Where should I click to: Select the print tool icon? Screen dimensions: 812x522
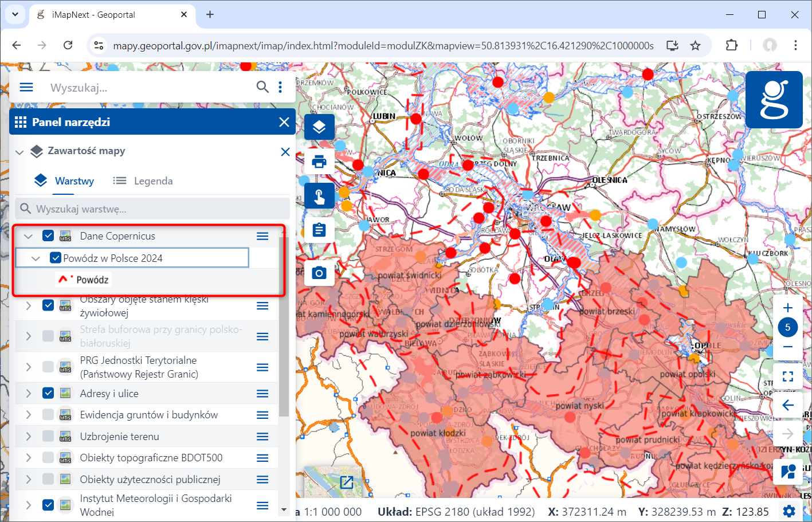coord(319,161)
